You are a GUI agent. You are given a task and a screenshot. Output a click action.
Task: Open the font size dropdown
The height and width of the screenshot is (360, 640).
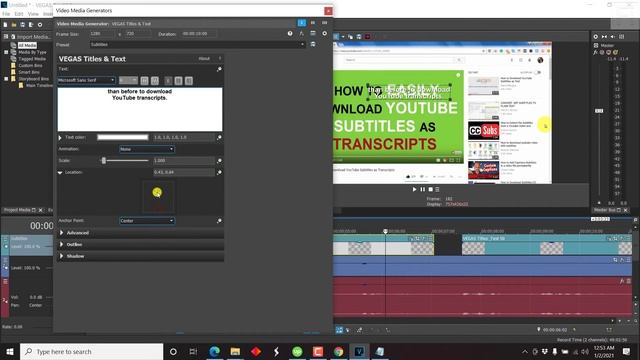[x=128, y=80]
